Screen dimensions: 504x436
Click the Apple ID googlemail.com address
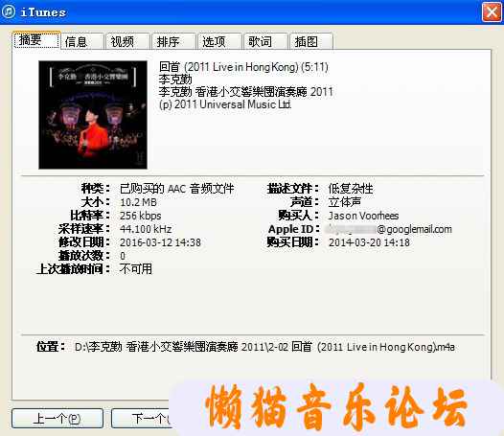[388, 229]
